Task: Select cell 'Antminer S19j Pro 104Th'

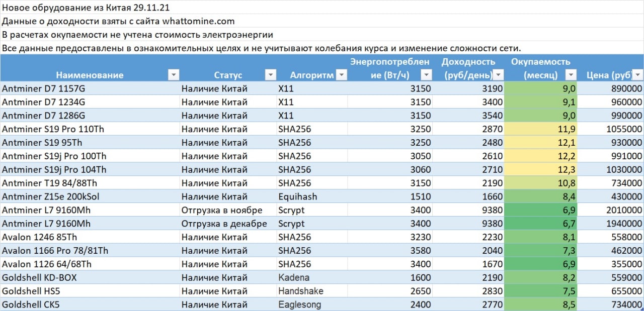Action: pos(90,170)
